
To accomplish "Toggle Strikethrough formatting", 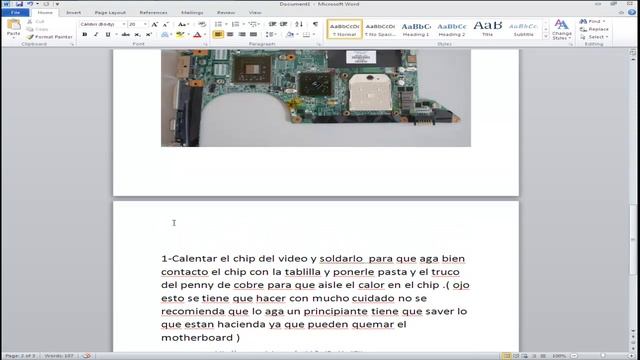I will point(125,35).
